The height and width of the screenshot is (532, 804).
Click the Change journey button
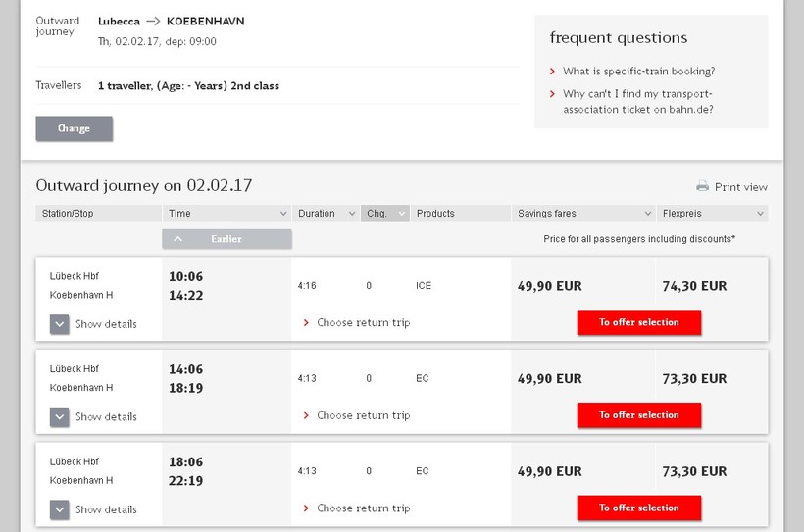pos(74,128)
